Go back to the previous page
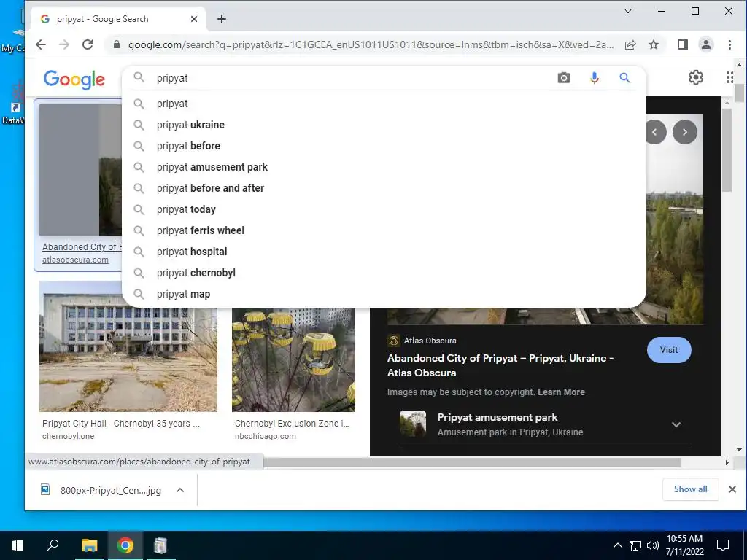This screenshot has height=560, width=747. click(41, 44)
